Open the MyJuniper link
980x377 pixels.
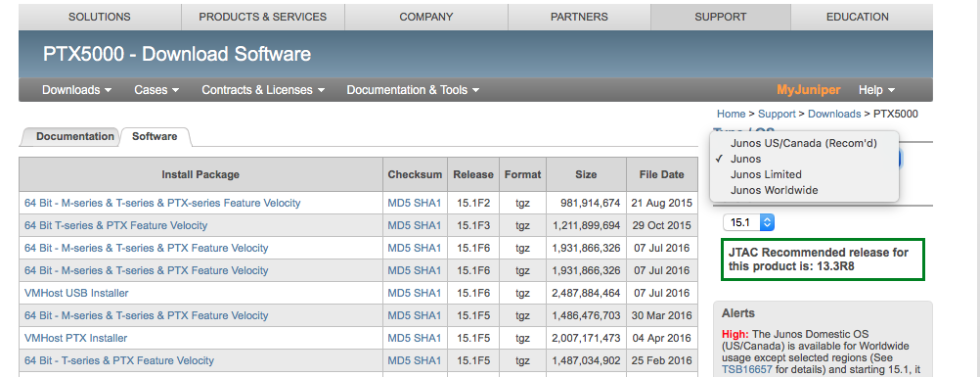[808, 90]
